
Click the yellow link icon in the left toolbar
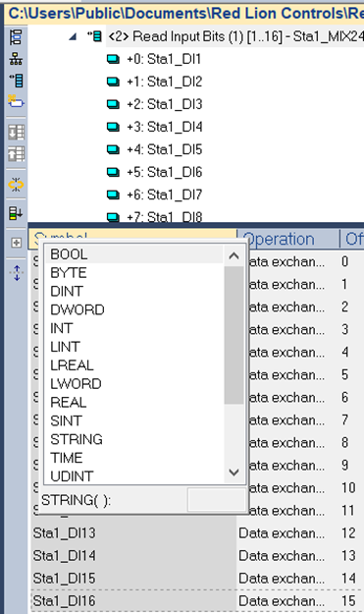pyautogui.click(x=16, y=184)
